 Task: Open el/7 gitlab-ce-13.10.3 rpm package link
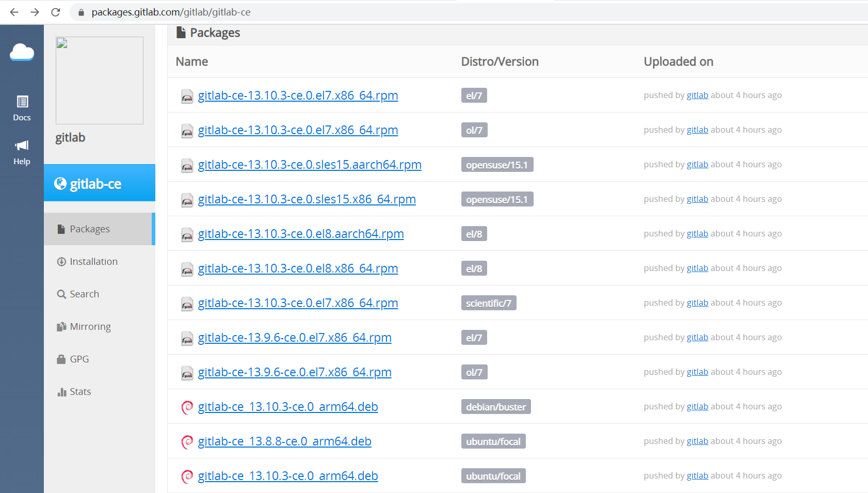(x=298, y=96)
